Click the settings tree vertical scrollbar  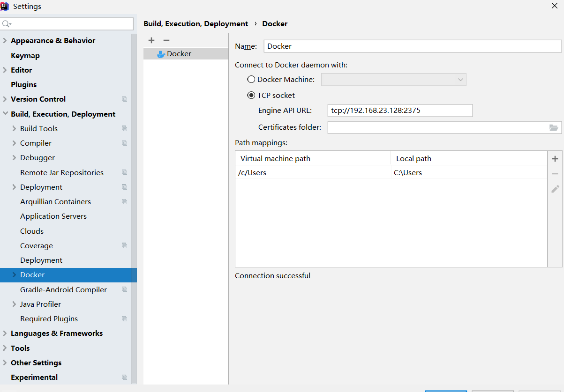[134, 209]
